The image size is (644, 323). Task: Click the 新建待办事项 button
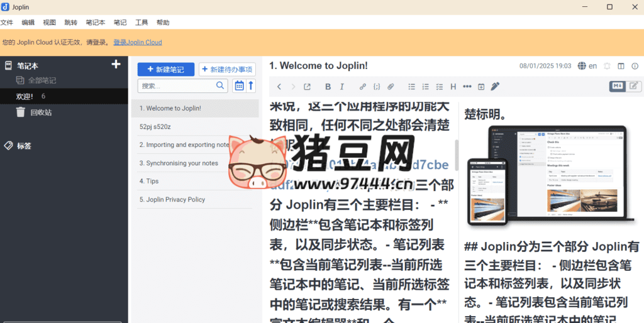pos(227,69)
